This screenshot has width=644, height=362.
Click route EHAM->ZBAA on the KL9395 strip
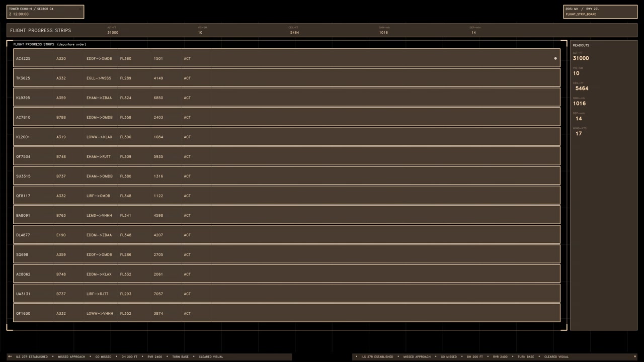click(99, 98)
